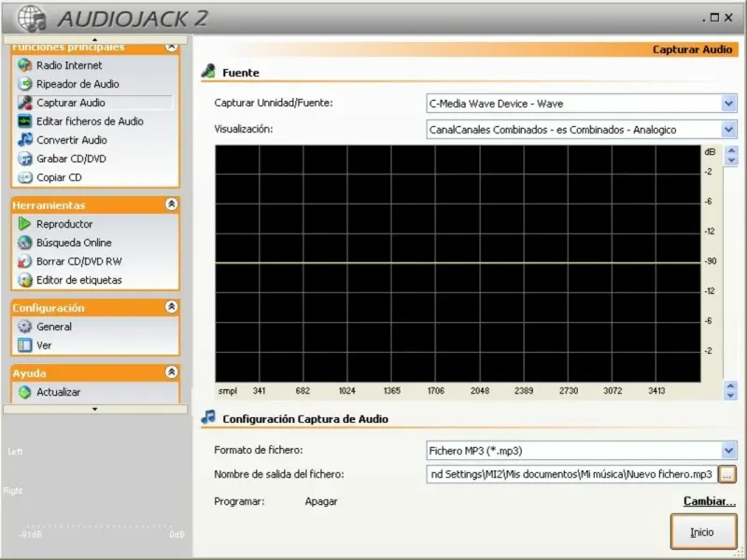Click the sidebar scroll-up arrow bar
The width and height of the screenshot is (747, 560).
coord(95,39)
